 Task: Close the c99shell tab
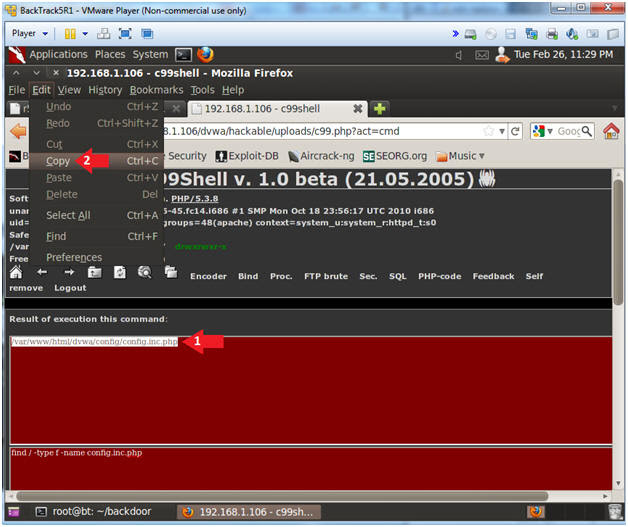[358, 109]
